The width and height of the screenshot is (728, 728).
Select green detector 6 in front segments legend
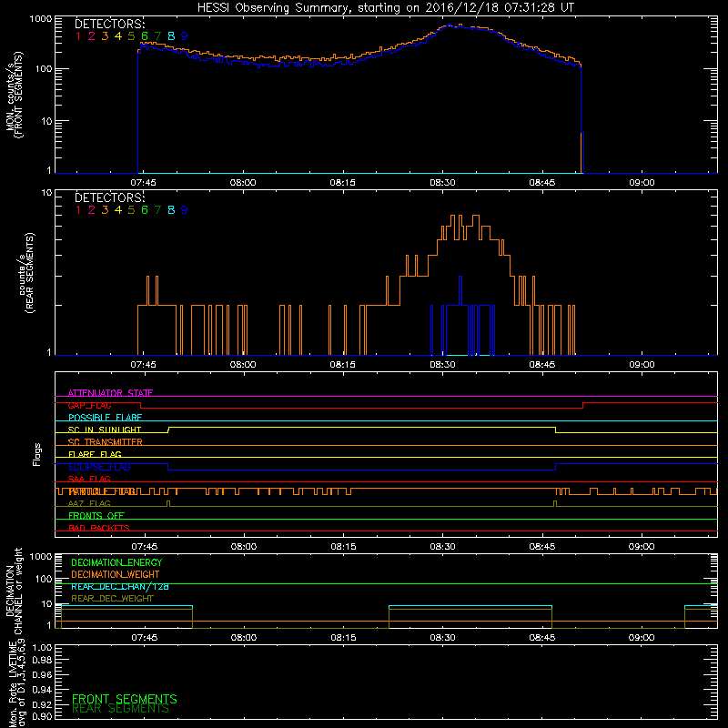[145, 36]
